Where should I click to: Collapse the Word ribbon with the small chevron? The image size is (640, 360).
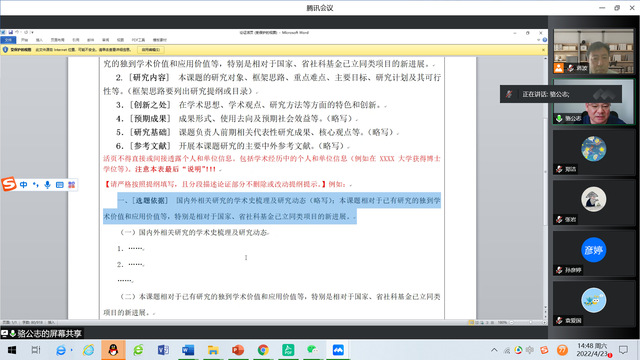[538, 40]
